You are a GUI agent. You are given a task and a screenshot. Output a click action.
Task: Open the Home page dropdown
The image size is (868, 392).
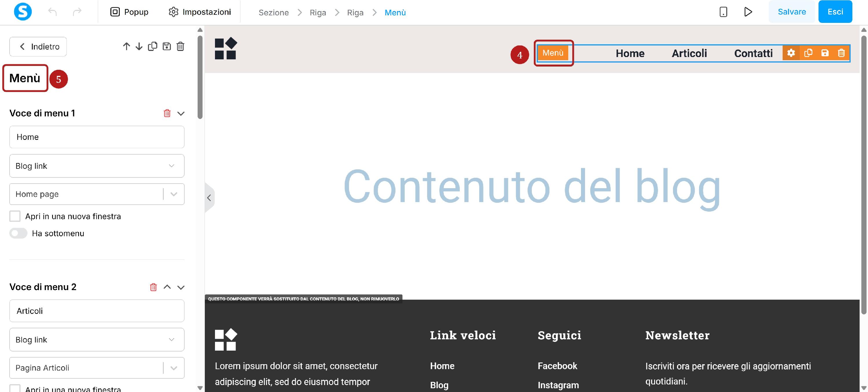pos(97,194)
